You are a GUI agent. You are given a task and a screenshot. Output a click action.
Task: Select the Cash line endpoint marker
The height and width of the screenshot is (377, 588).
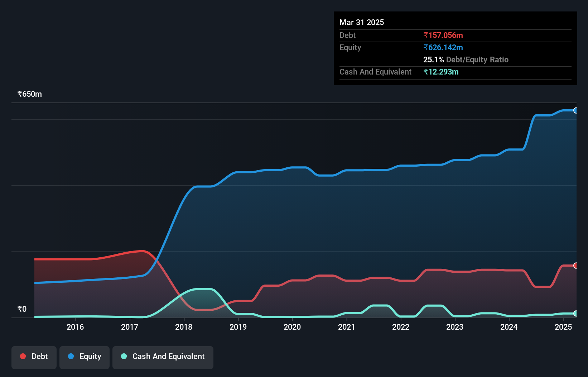pyautogui.click(x=576, y=314)
